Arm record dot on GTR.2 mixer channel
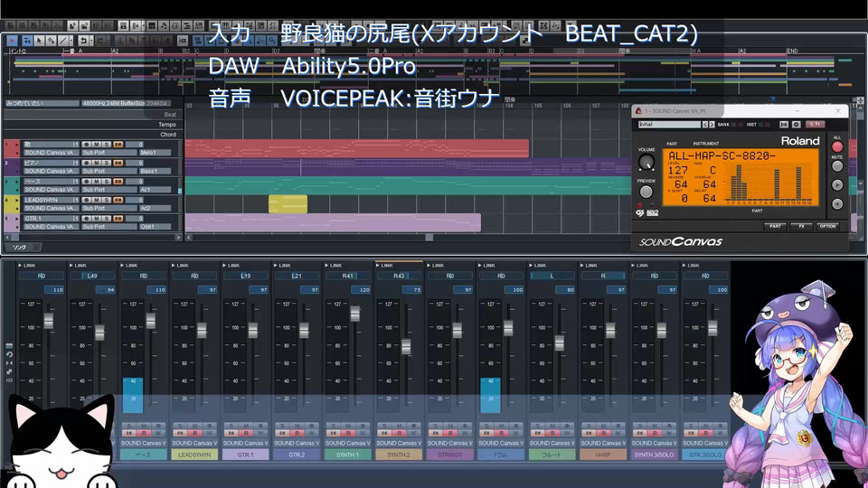This screenshot has height=488, width=868. (312, 426)
